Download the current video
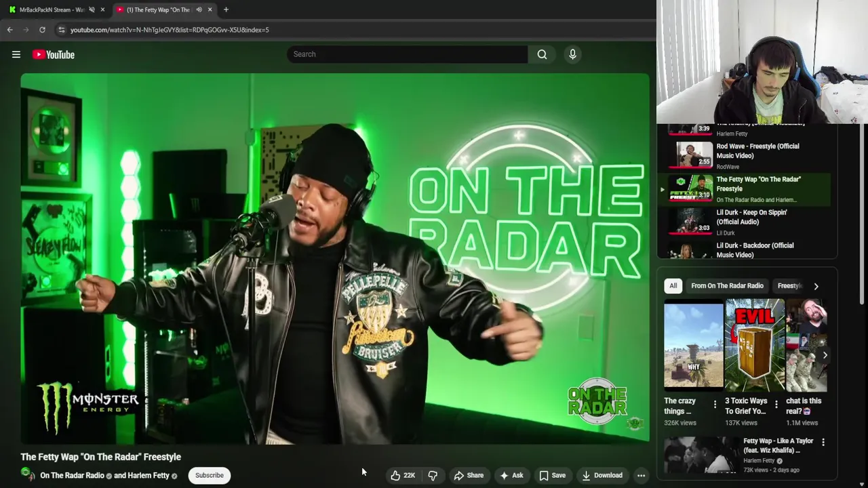This screenshot has width=868, height=488. [x=602, y=475]
